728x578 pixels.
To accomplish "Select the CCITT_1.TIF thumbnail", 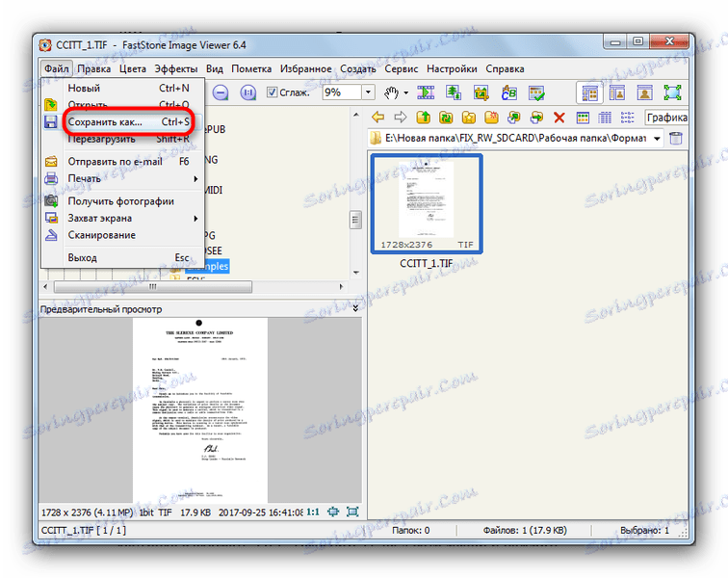I will (x=427, y=204).
